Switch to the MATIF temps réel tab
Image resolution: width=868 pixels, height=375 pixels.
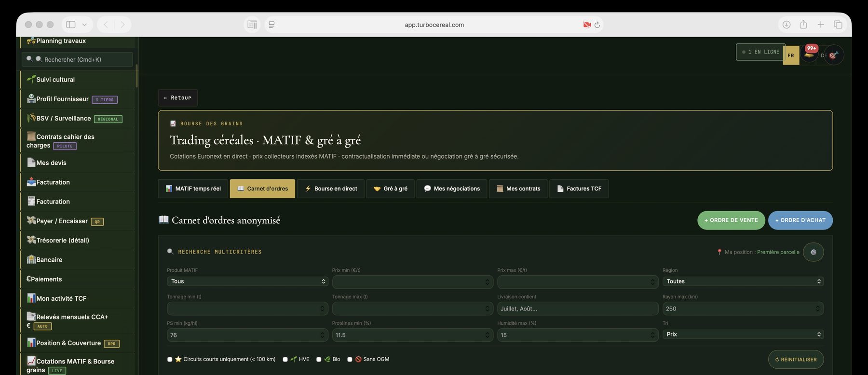[193, 189]
